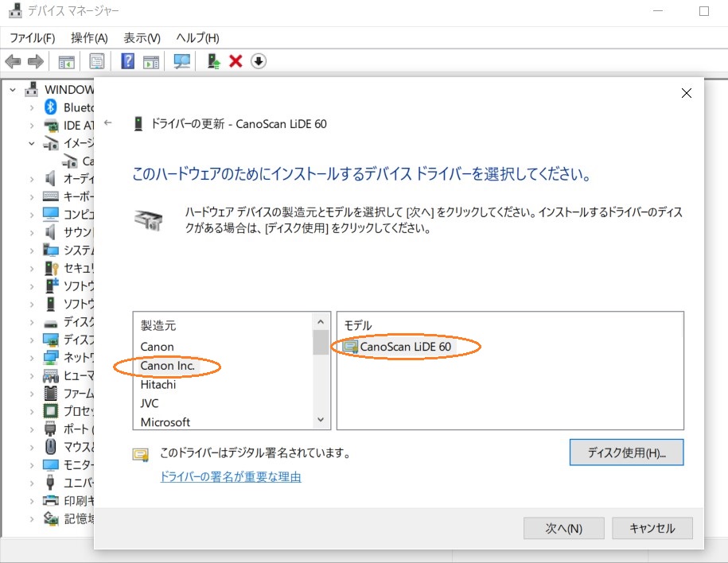Open the driver signing importance link
The height and width of the screenshot is (563, 728).
tap(230, 476)
